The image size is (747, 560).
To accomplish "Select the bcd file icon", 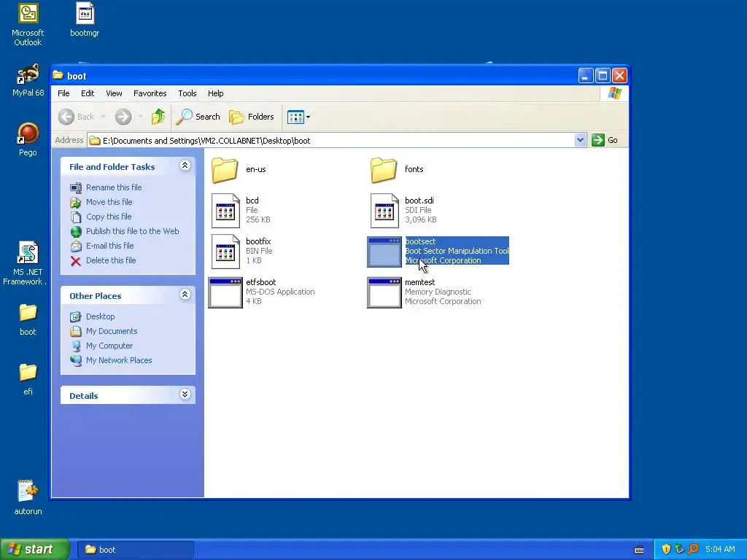I will coord(225,211).
